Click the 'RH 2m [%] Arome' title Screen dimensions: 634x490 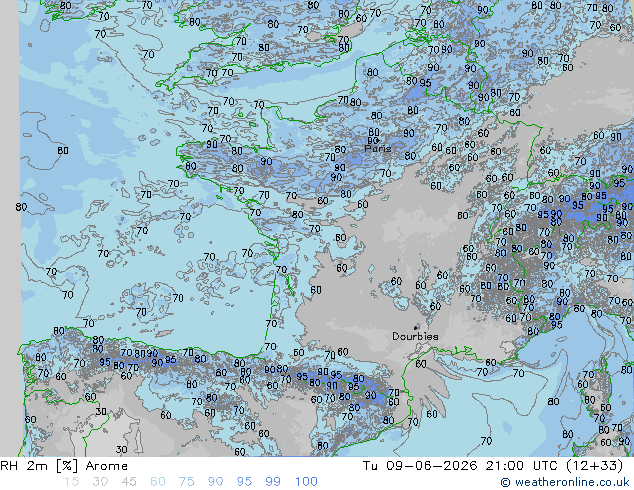click(64, 466)
